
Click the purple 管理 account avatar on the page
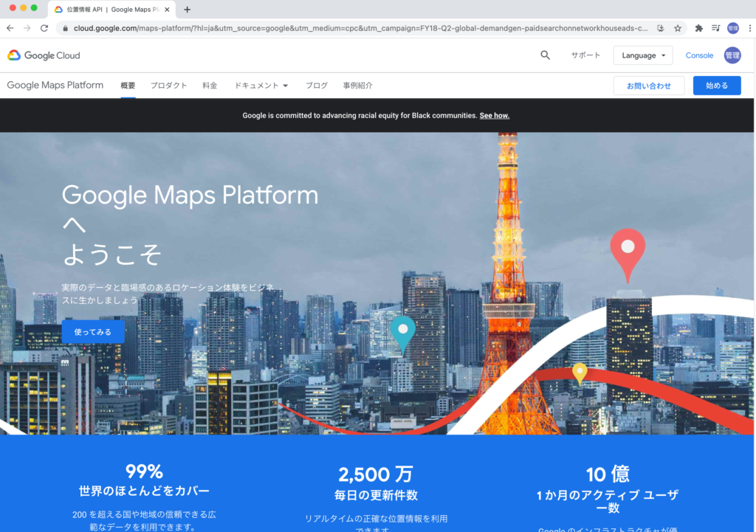tap(732, 55)
